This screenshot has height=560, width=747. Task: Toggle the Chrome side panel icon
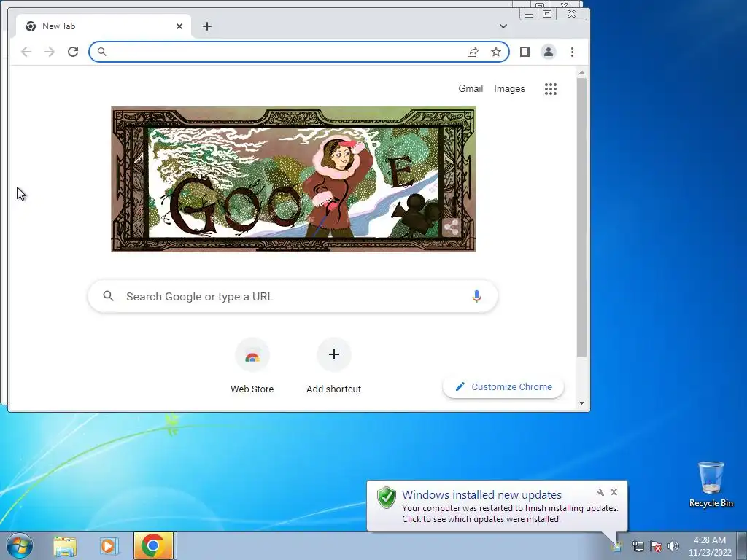(x=525, y=52)
